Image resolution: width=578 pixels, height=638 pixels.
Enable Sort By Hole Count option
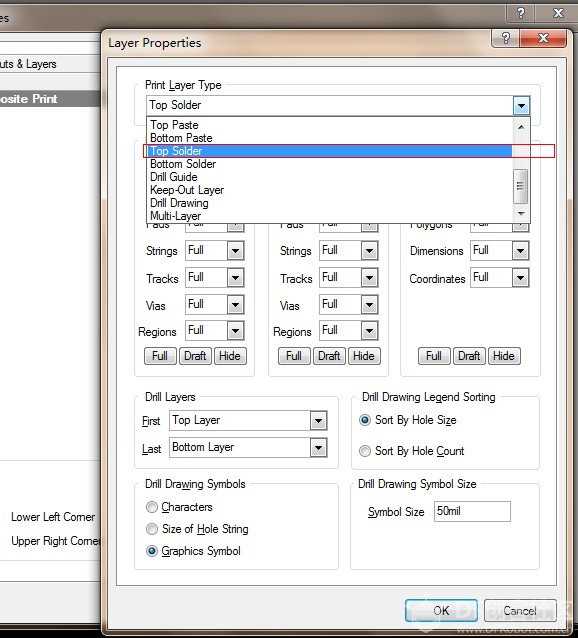[365, 451]
